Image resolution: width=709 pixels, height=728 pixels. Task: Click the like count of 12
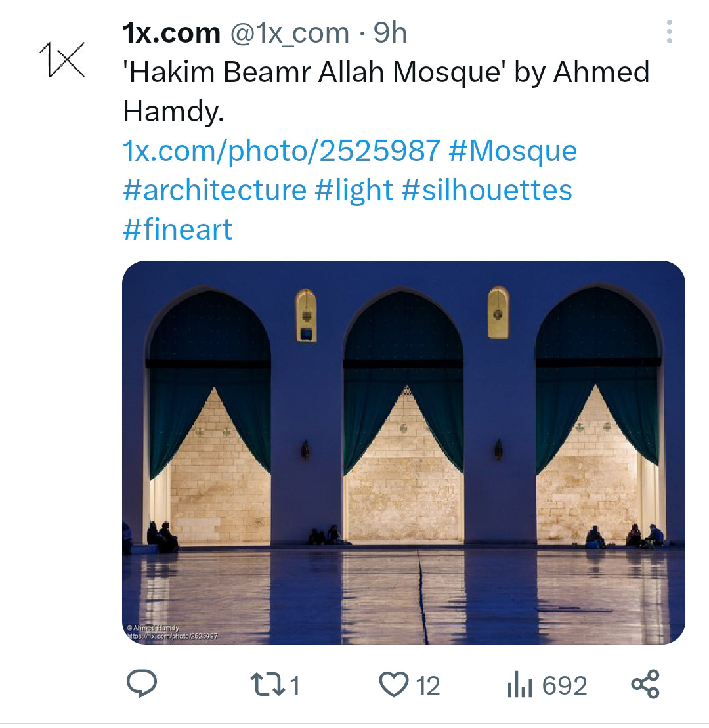tap(428, 685)
